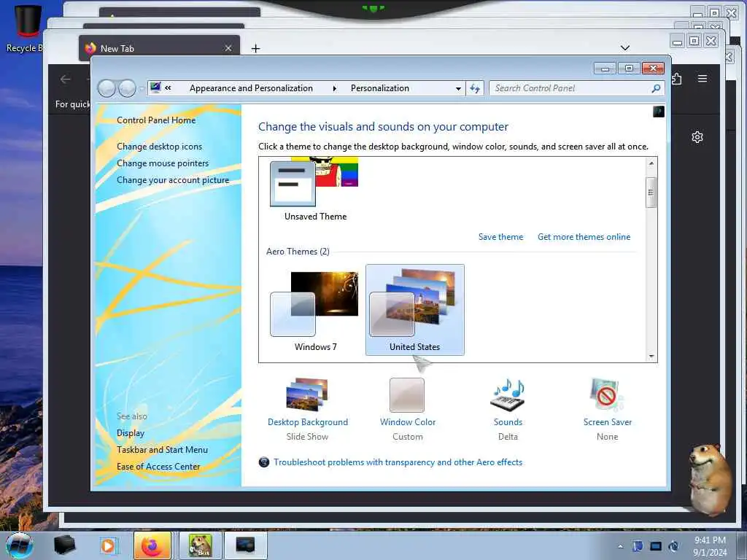Click the hamster desktop gadget
Screen dimensions: 747x560
click(710, 480)
